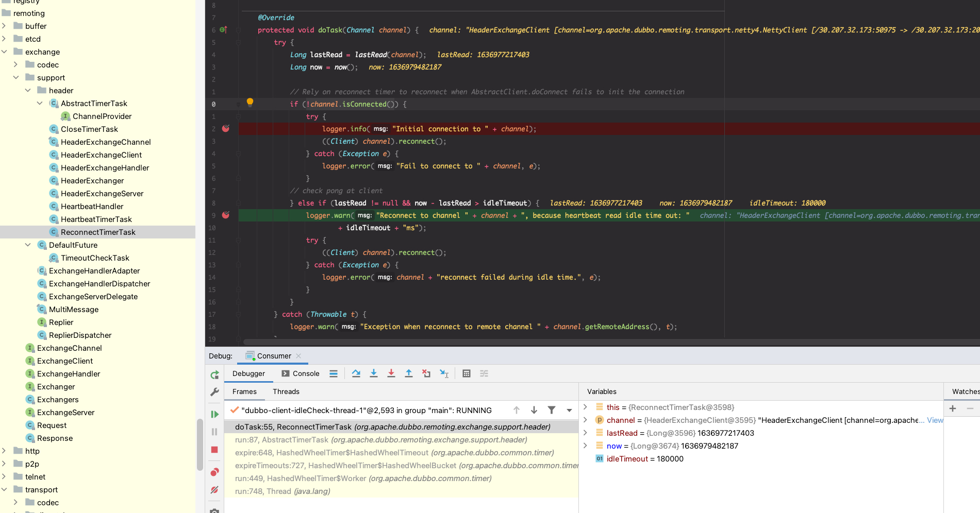Toggle the breakpoint on the logger.info line
Screen dimensions: 980x513
click(225, 129)
